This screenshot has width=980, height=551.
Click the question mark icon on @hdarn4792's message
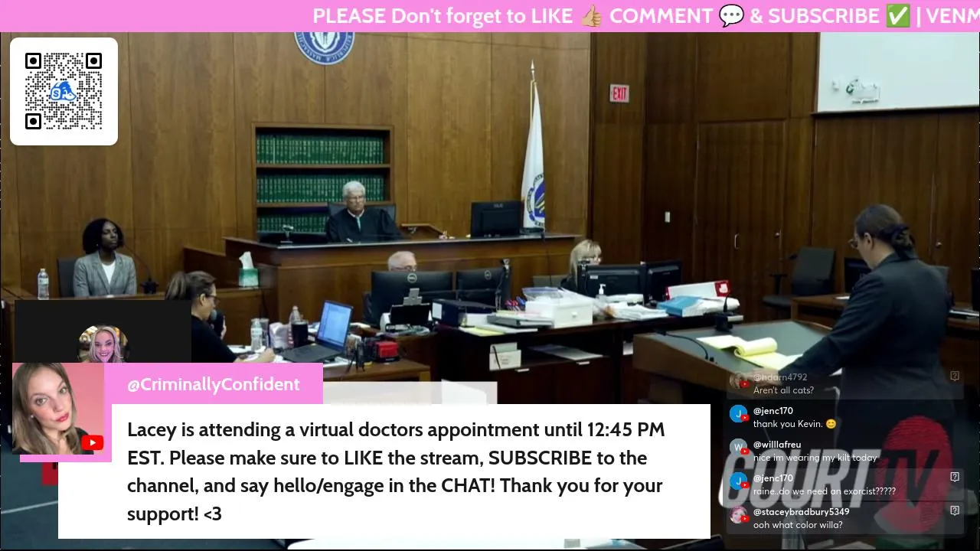pos(955,377)
